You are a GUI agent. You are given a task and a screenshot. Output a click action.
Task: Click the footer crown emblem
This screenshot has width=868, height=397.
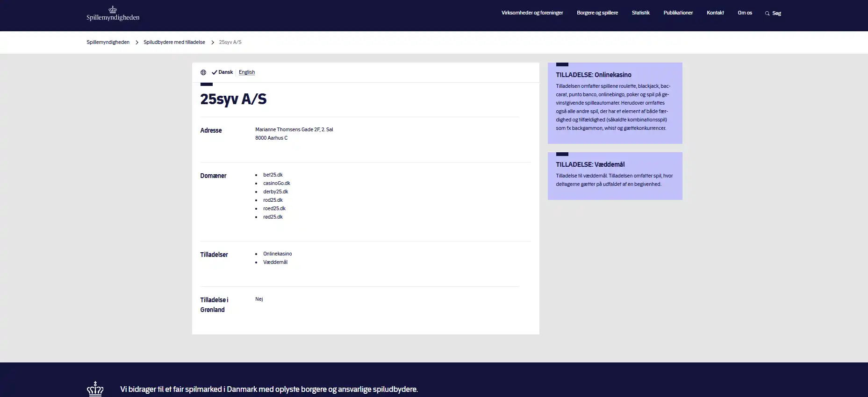click(95, 389)
